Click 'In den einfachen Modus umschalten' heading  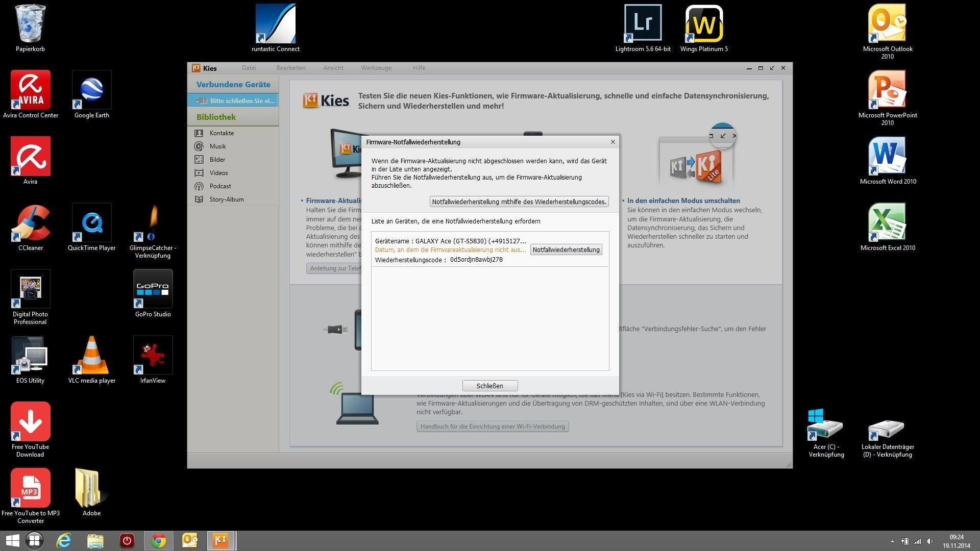point(683,201)
